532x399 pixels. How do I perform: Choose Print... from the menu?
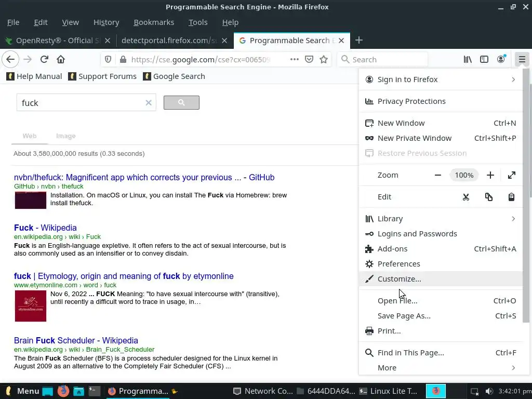click(x=441, y=331)
